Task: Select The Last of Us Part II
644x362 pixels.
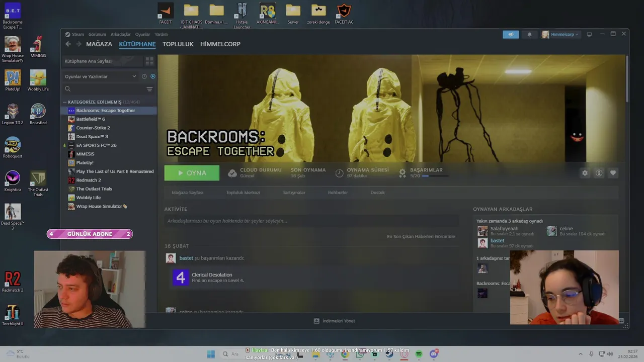Action: point(109,171)
